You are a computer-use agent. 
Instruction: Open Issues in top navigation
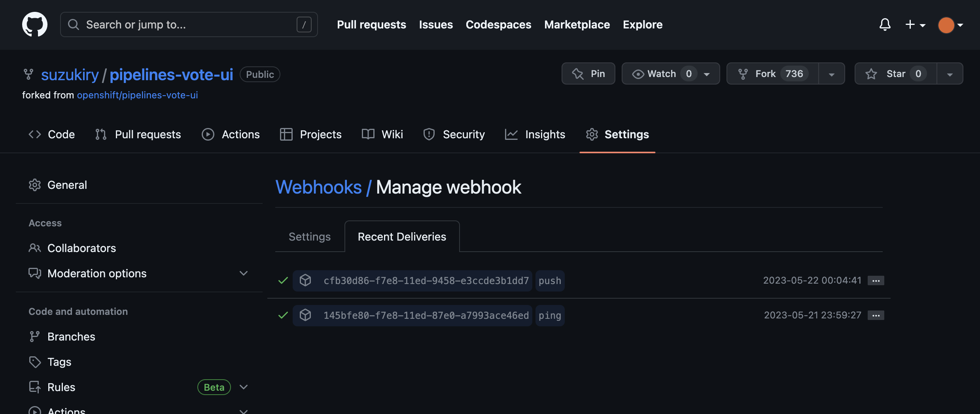[436, 24]
